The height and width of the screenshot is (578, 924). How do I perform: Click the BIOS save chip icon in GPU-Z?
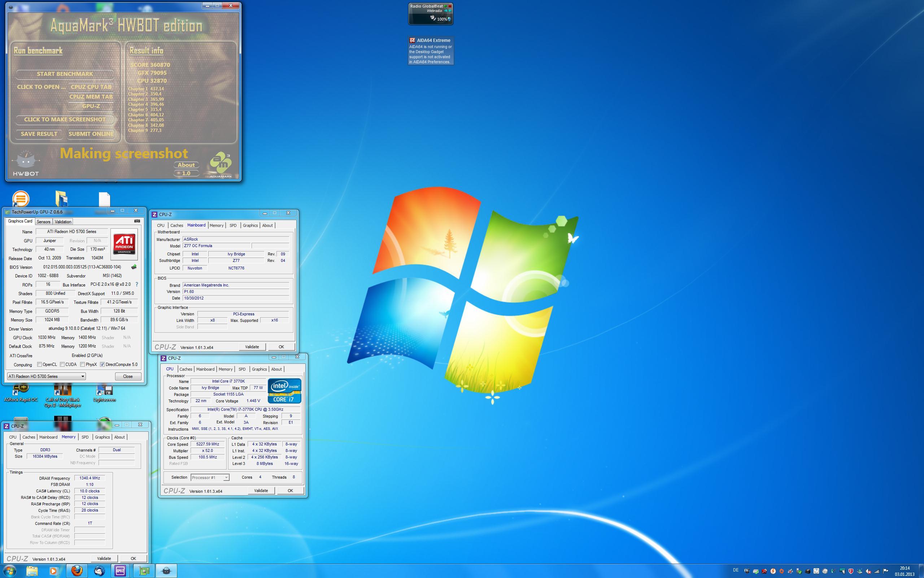134,267
